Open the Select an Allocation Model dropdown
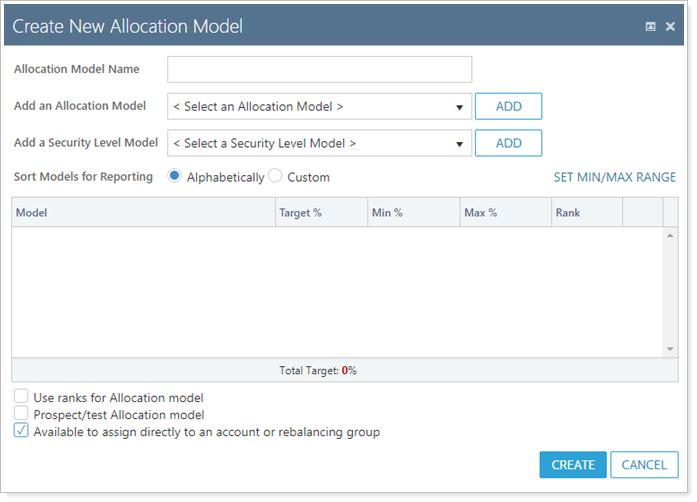Image resolution: width=697 pixels, height=502 pixels. click(319, 107)
